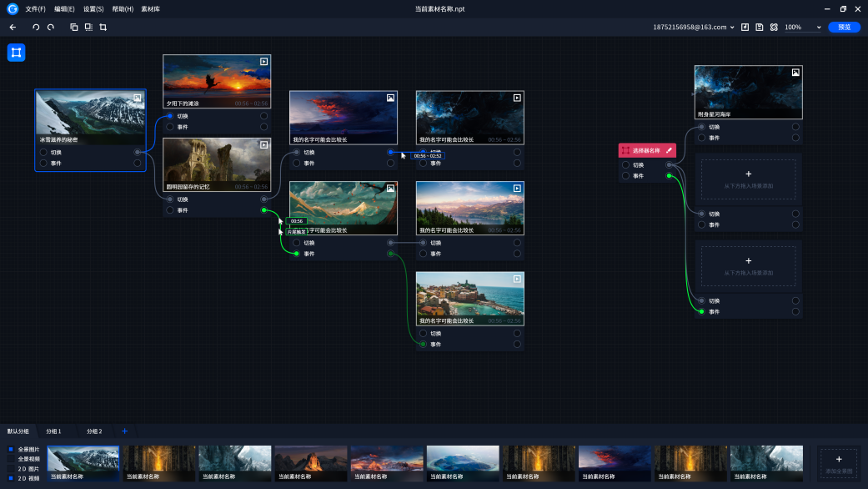This screenshot has width=868, height=489.
Task: Select the crop tool icon in the toolbar
Action: (x=103, y=27)
